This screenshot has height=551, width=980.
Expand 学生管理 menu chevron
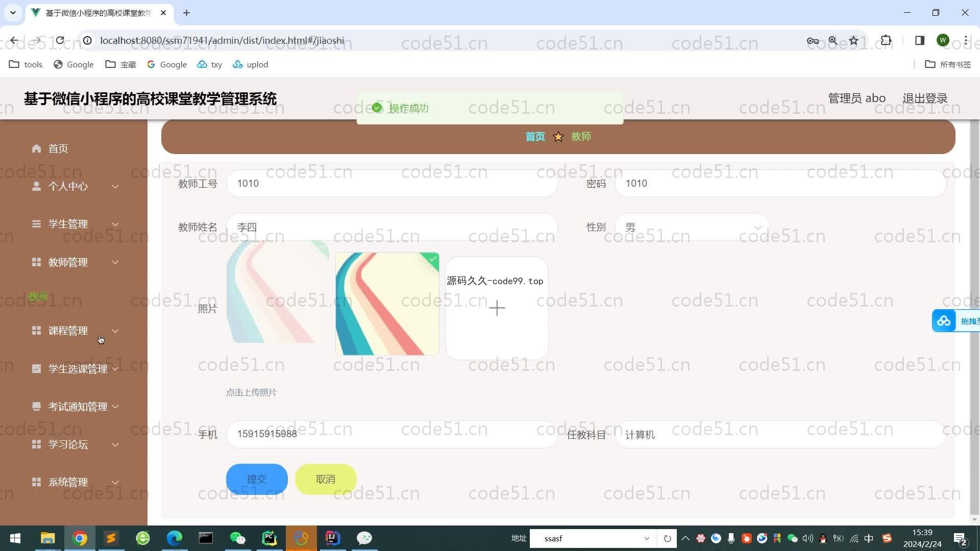(x=115, y=224)
